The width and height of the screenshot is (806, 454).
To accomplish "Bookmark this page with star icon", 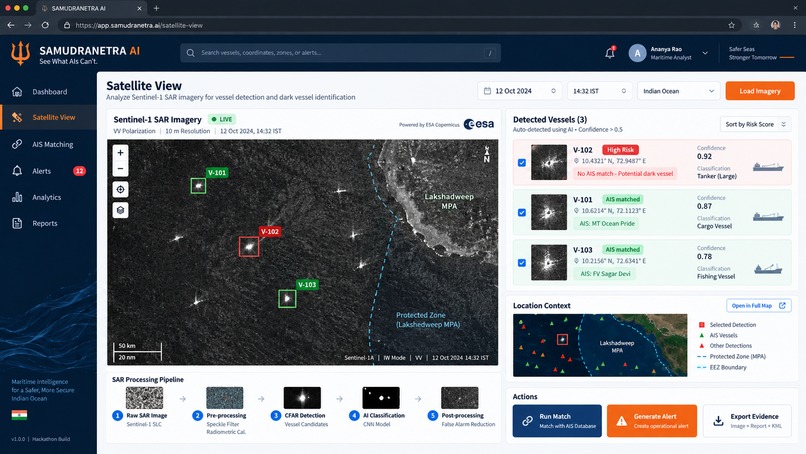I will pyautogui.click(x=731, y=25).
